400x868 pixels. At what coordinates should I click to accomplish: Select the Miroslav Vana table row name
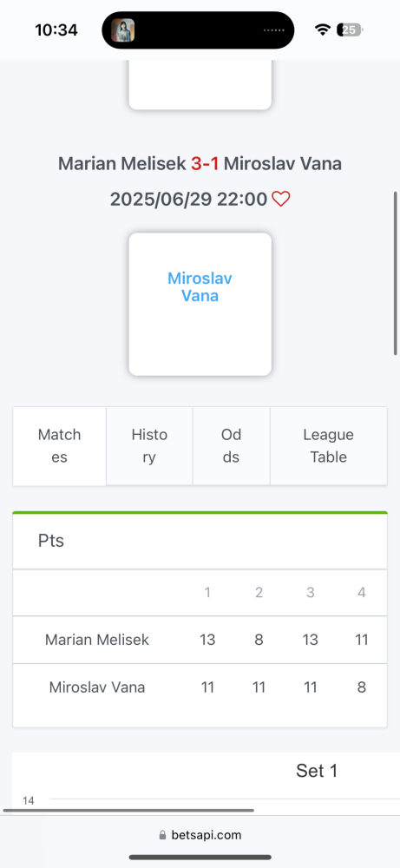click(x=97, y=687)
